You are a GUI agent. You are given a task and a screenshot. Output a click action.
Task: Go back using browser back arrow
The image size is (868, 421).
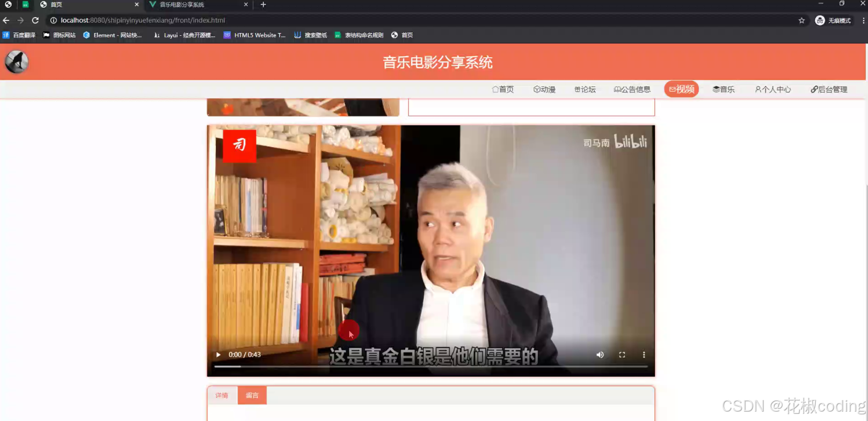coord(6,20)
